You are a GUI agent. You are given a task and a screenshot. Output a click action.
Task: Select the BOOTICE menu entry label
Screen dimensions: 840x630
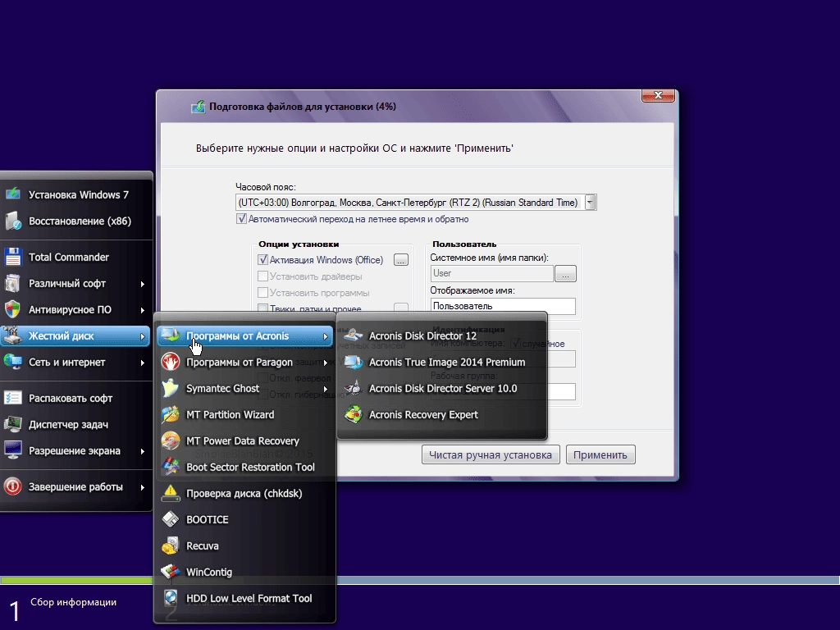(207, 519)
